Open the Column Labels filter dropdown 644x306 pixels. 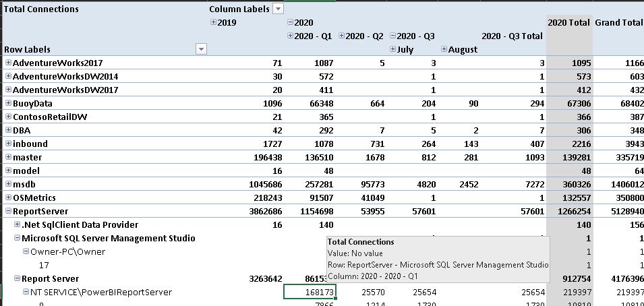(278, 9)
